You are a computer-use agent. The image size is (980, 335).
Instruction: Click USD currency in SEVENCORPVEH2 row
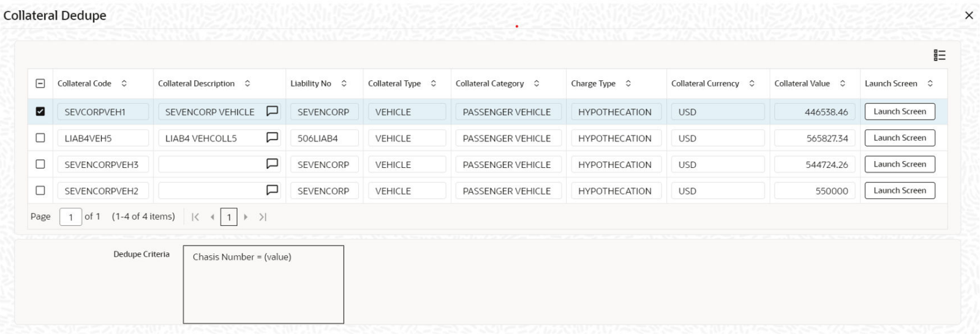pyautogui.click(x=718, y=190)
